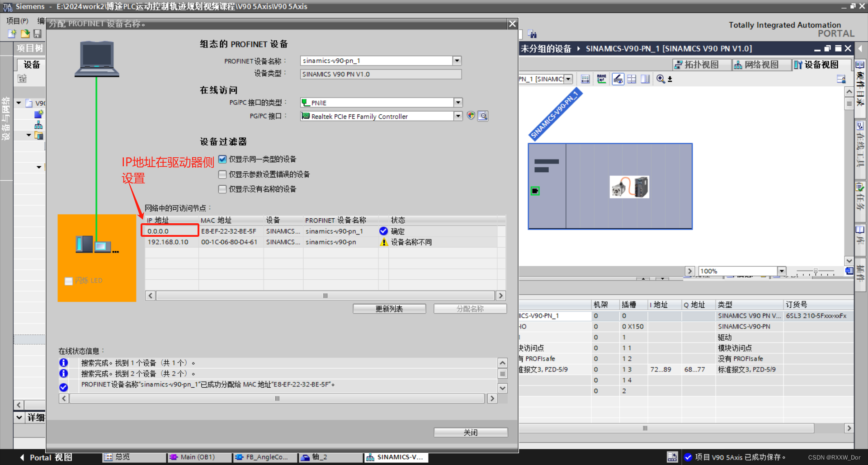Viewport: 868px width, 465px height.
Task: Click the zoom magnifier icon in device view
Action: pyautogui.click(x=660, y=79)
